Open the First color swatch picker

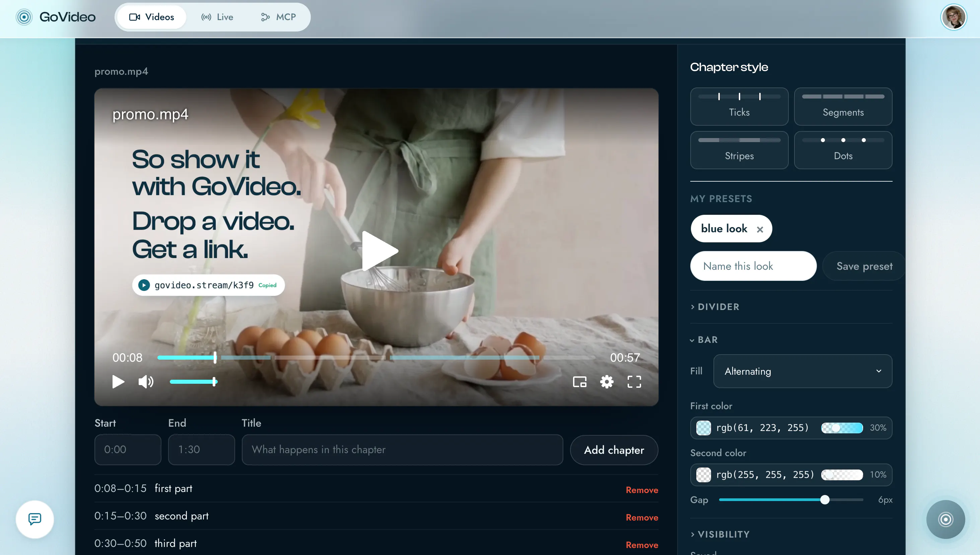click(703, 428)
